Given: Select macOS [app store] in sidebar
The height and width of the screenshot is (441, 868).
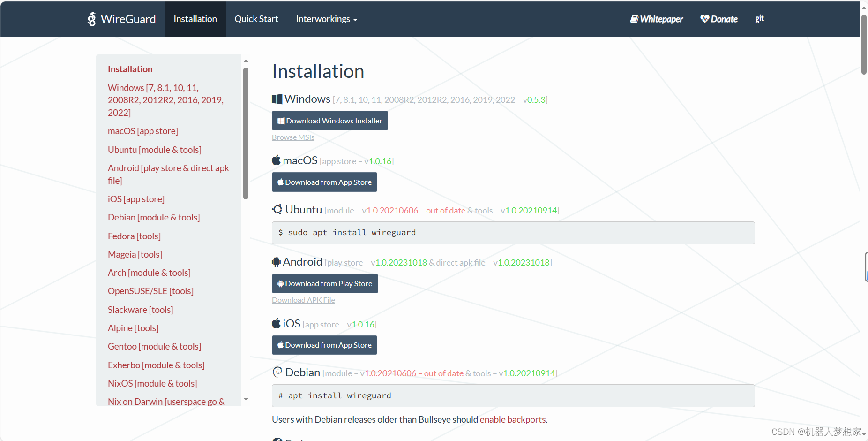Looking at the screenshot, I should pyautogui.click(x=143, y=131).
